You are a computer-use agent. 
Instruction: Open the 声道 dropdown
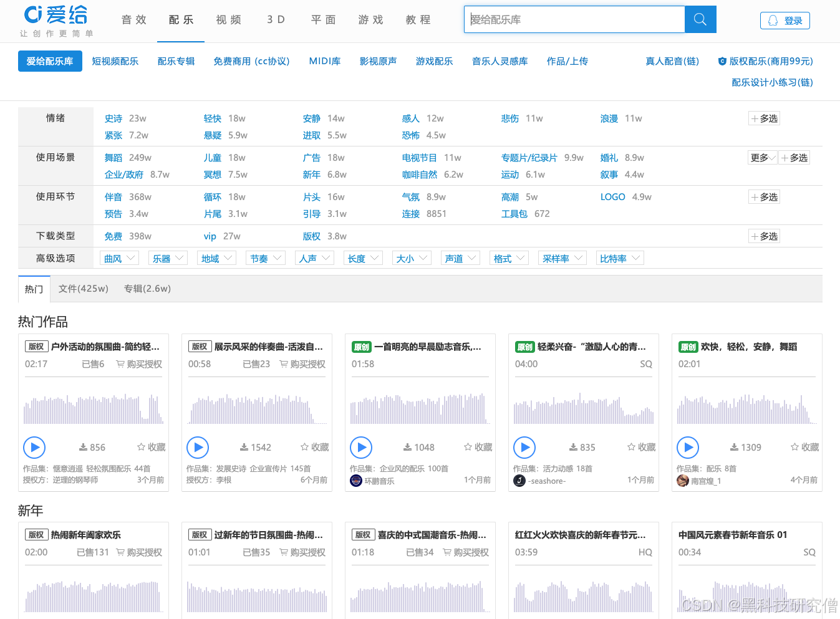tap(460, 258)
